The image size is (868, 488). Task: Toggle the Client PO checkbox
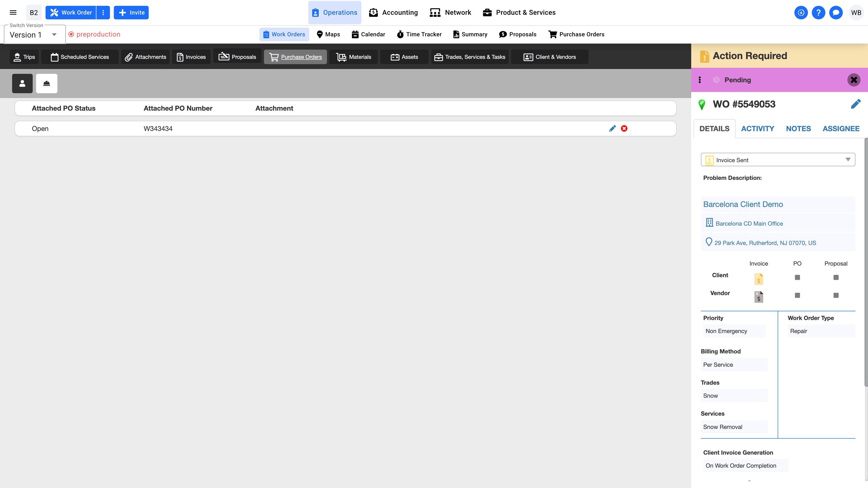(797, 277)
